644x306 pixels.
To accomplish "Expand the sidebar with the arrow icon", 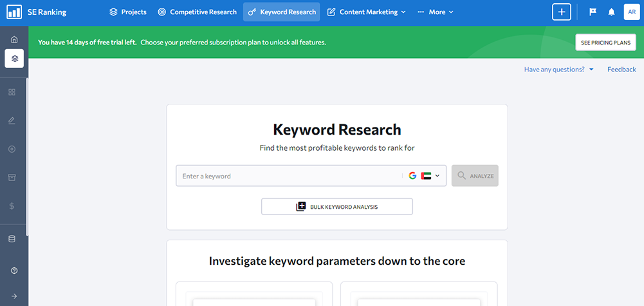I will tap(14, 296).
